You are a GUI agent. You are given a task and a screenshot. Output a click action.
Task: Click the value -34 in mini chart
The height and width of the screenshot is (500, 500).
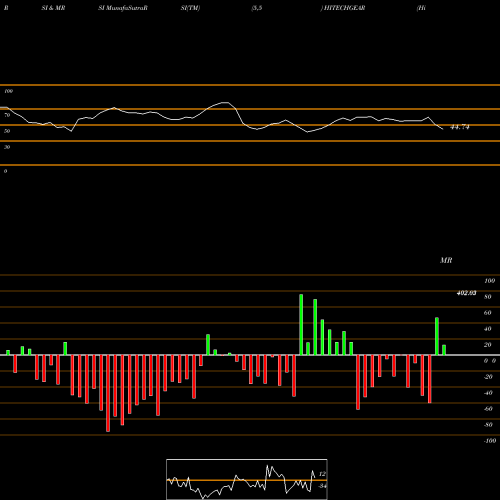322,486
